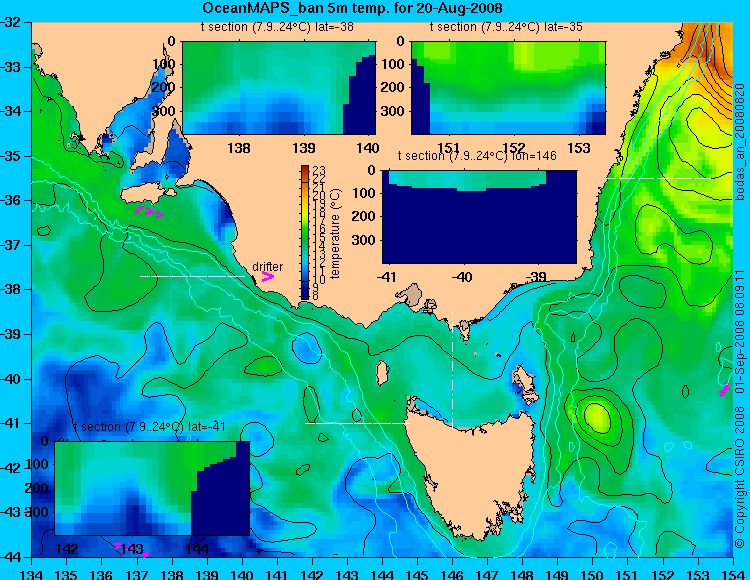Click the 't section (7.9..24°C) lon=146' heading

tap(477, 156)
